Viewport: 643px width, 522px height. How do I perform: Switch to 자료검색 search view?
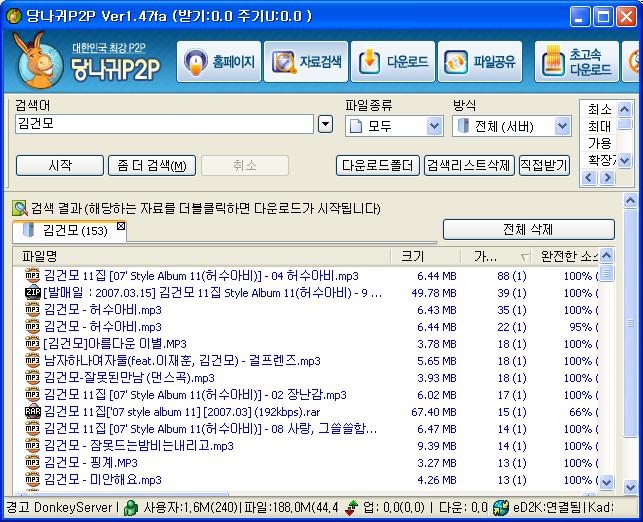[x=306, y=62]
